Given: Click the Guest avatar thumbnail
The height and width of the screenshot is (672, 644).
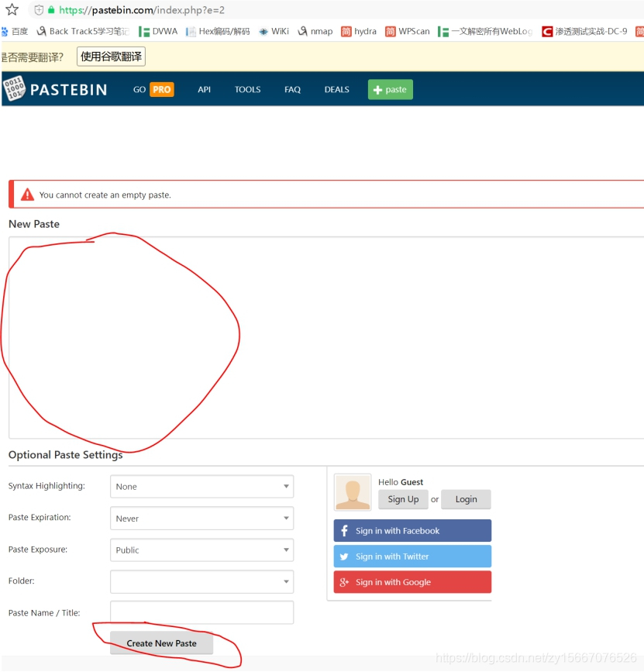Looking at the screenshot, I should 353,492.
